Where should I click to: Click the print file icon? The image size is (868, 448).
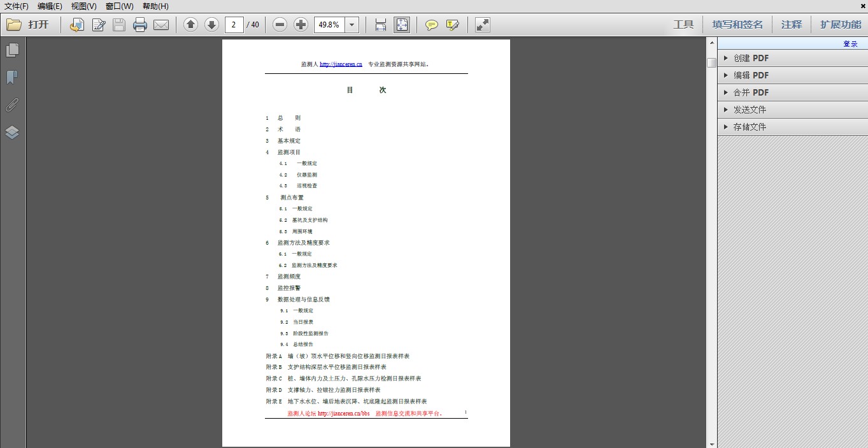[140, 25]
